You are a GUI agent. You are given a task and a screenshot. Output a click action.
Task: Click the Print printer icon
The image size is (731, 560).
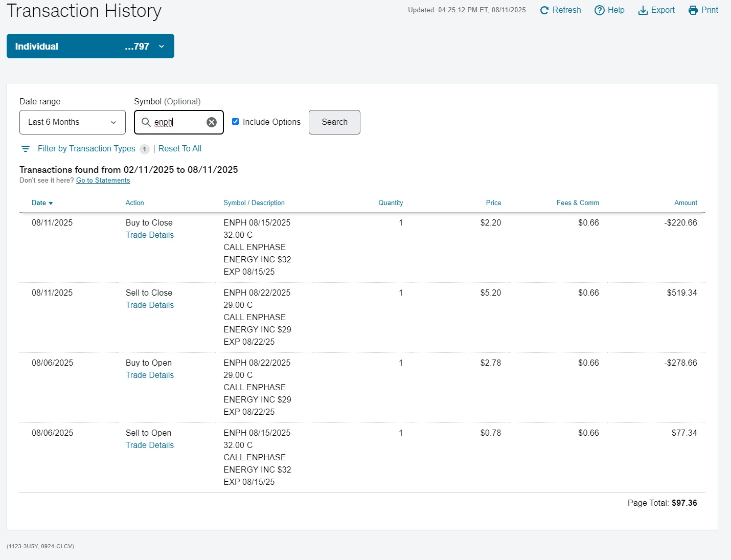[x=693, y=10]
